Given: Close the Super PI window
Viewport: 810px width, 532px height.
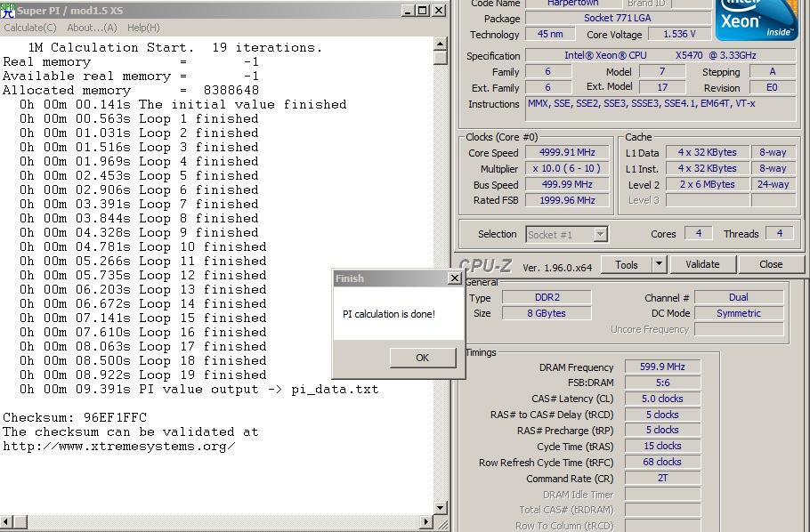Looking at the screenshot, I should pyautogui.click(x=439, y=11).
